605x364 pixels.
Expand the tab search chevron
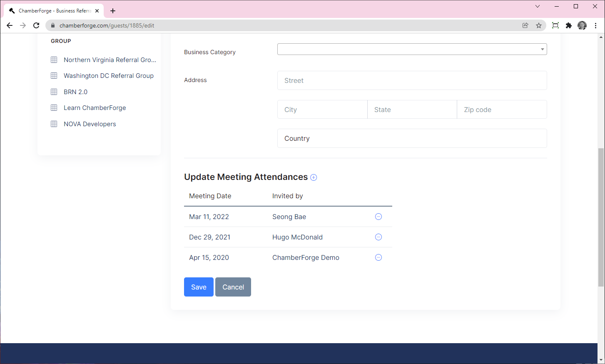537,6
